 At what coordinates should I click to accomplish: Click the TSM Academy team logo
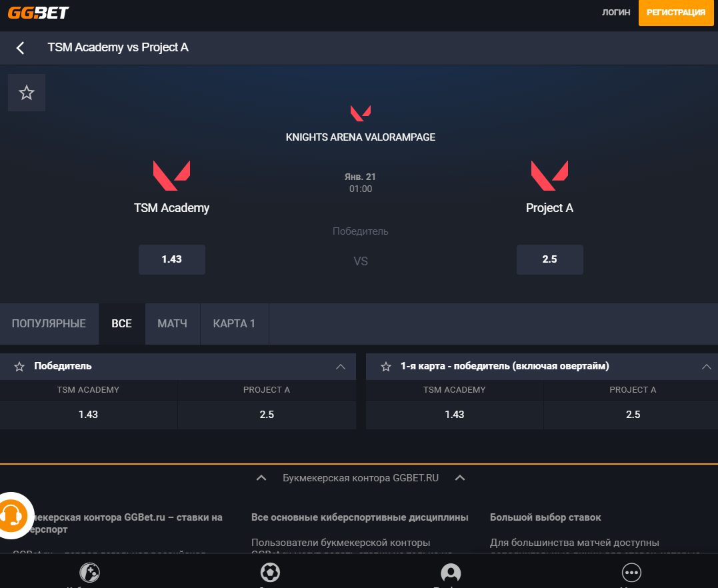point(171,175)
